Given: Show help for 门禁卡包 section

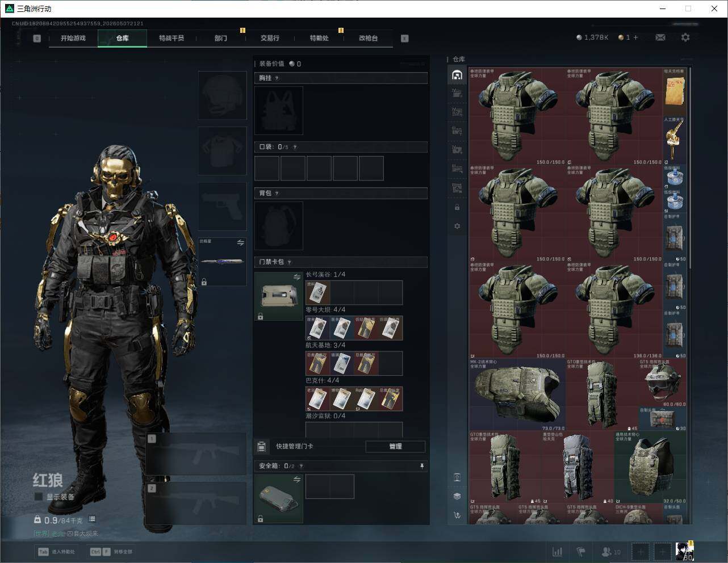Looking at the screenshot, I should 290,262.
